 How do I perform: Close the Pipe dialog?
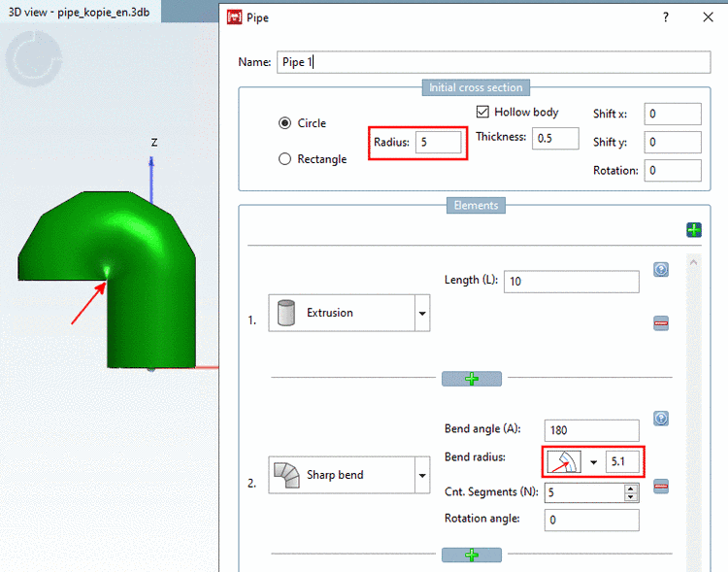point(708,17)
